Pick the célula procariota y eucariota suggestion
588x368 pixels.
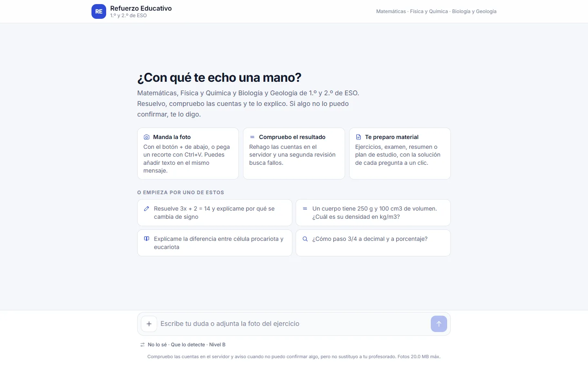tap(215, 243)
